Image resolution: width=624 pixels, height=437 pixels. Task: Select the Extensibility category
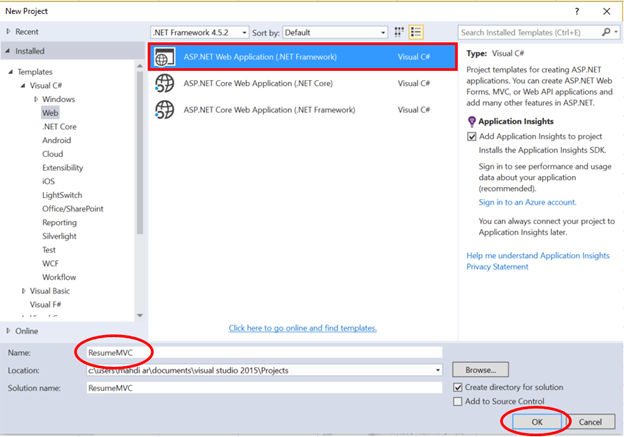[x=62, y=168]
